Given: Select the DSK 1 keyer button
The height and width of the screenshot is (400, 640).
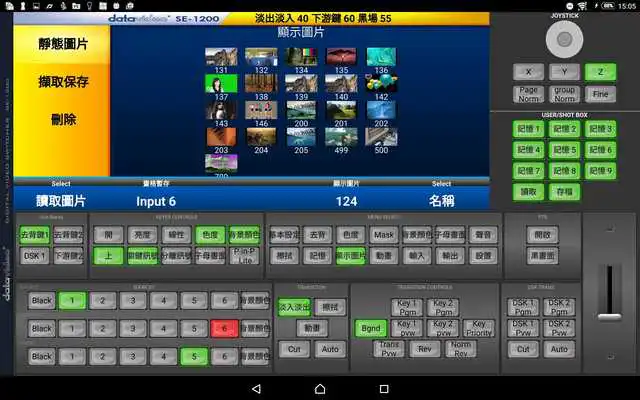Looking at the screenshot, I should (35, 256).
